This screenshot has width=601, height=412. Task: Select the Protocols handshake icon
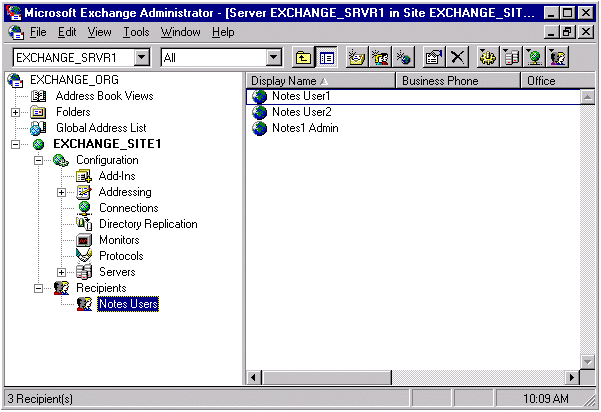[84, 256]
